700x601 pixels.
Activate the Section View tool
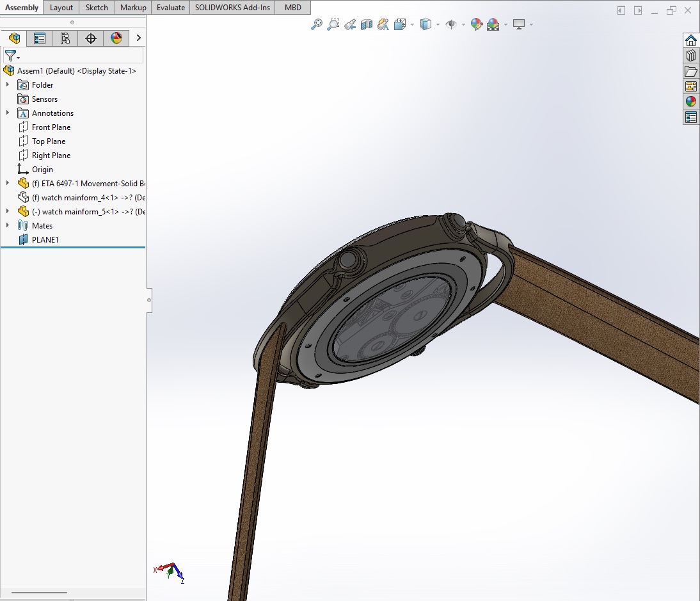point(367,24)
